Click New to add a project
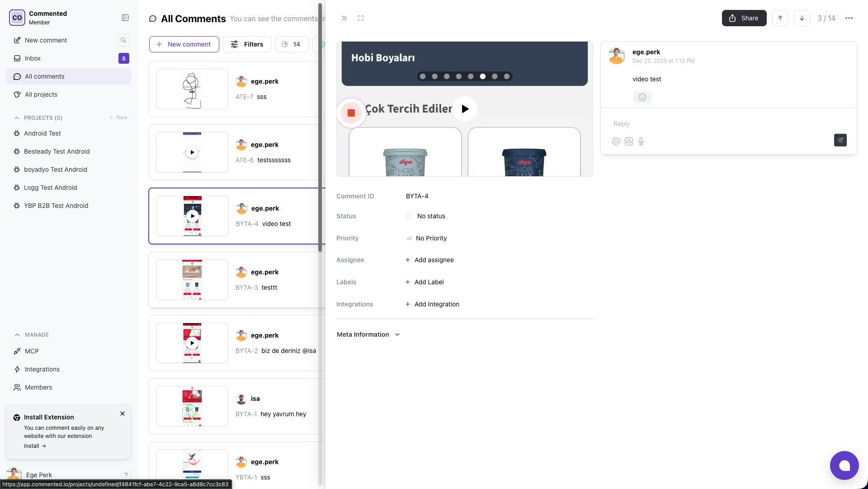This screenshot has height=489, width=868. (118, 118)
